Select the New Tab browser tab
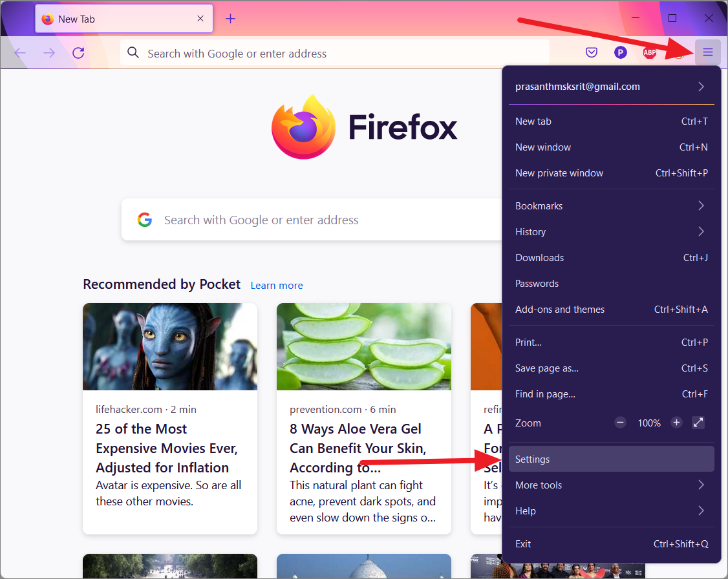The width and height of the screenshot is (728, 579). 124,19
